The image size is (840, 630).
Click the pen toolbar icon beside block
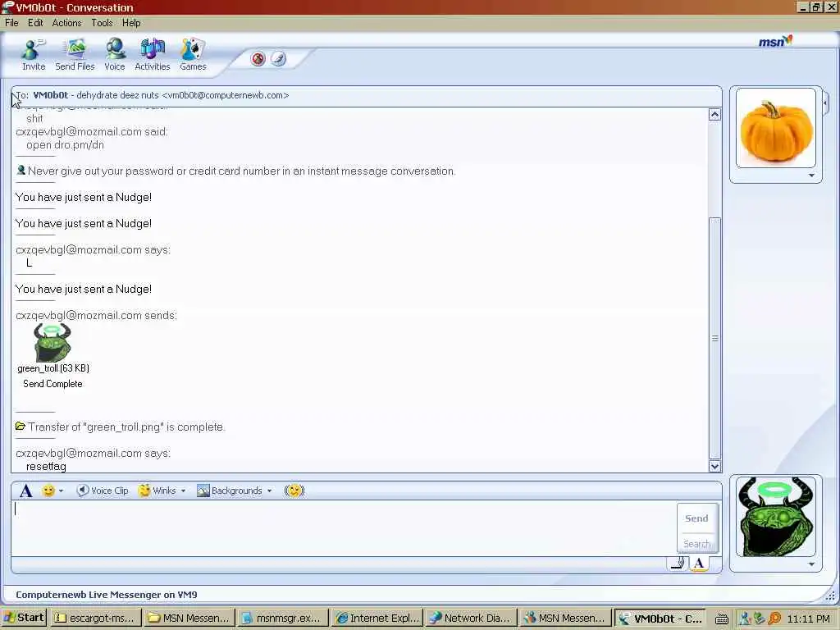click(x=277, y=58)
